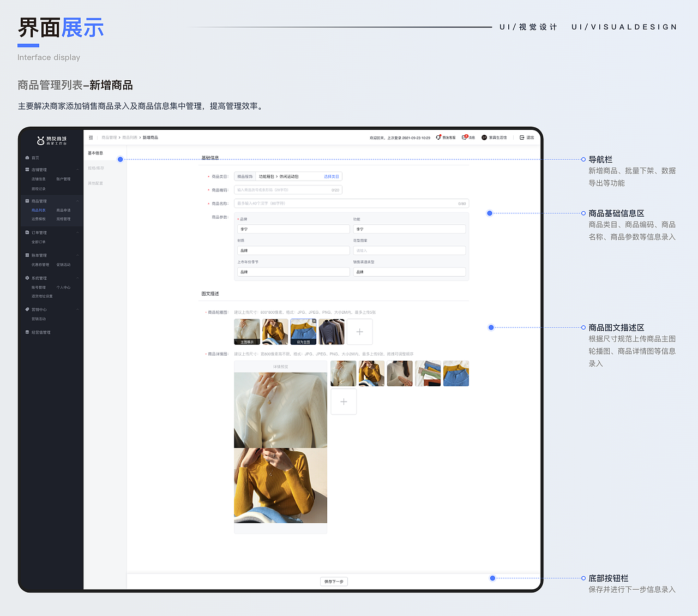Add a new detail image with plus tile

tap(344, 402)
